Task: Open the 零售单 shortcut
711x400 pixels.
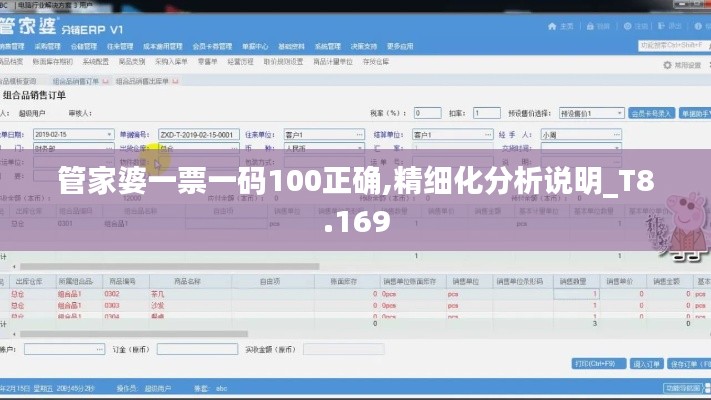Action: tap(208, 62)
